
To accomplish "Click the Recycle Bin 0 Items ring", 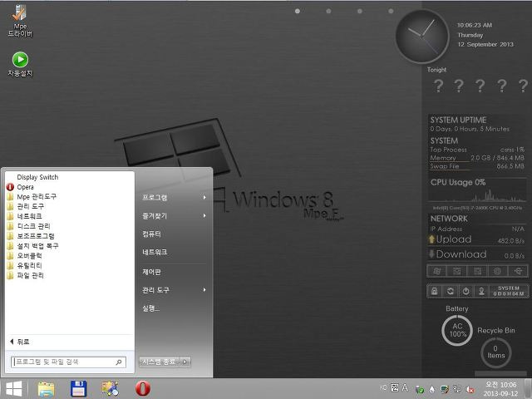I will (x=496, y=352).
